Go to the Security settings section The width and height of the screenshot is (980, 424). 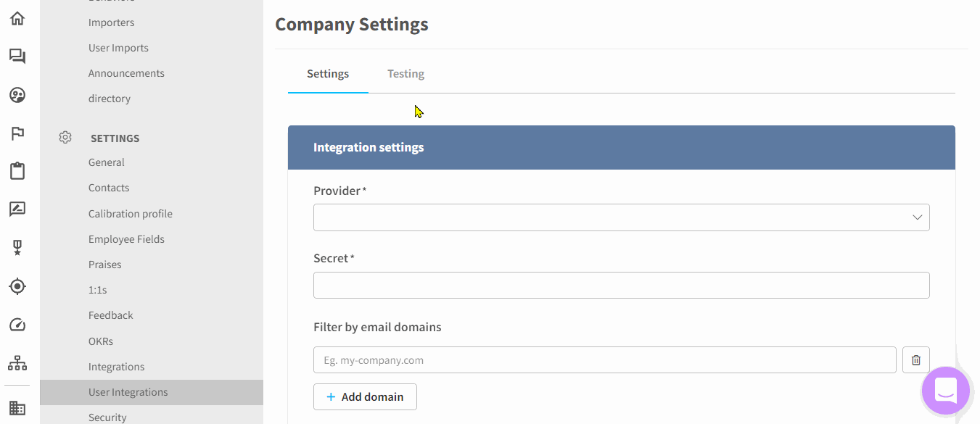point(107,417)
